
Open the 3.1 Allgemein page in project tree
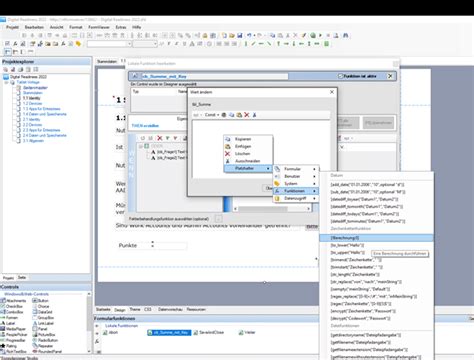pos(33,141)
